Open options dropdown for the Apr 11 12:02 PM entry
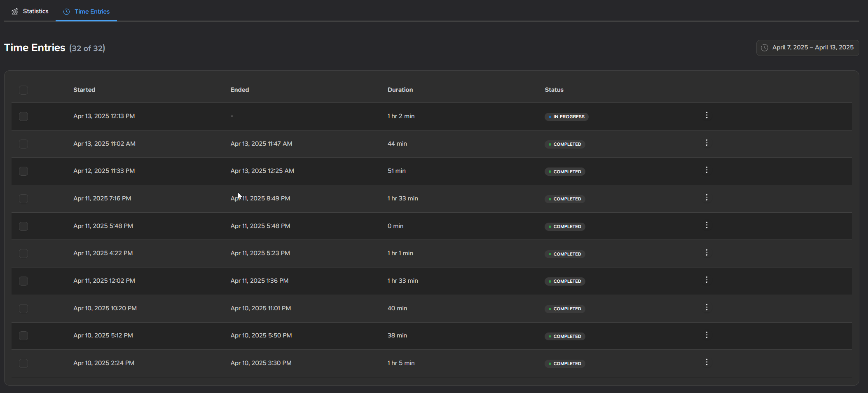Image resolution: width=868 pixels, height=393 pixels. pyautogui.click(x=707, y=279)
